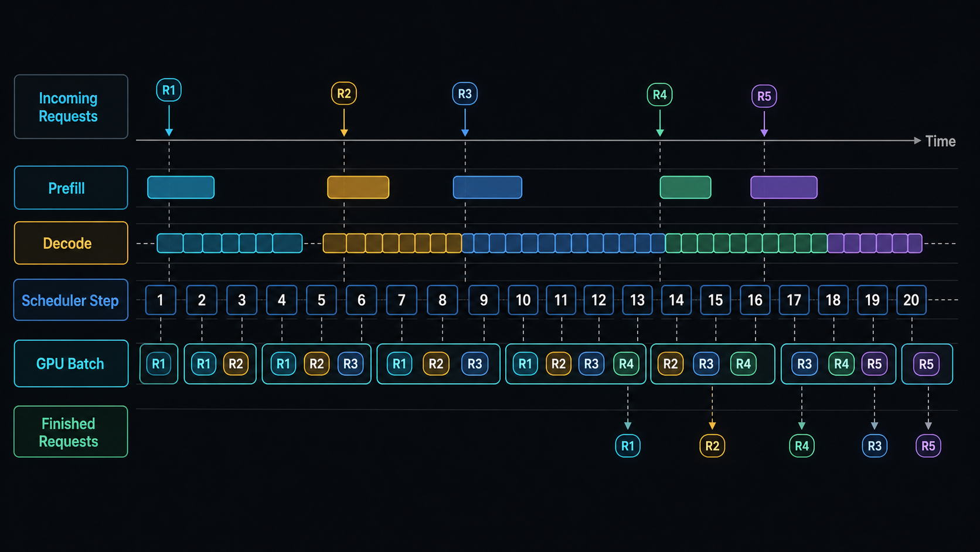Viewport: 980px width, 552px height.
Task: Select the GPU Batch row label
Action: (71, 363)
